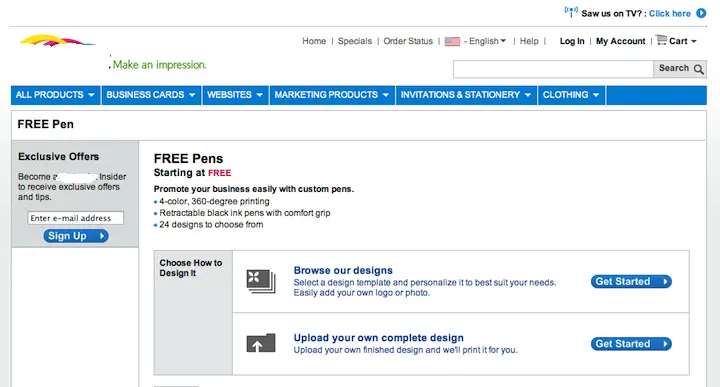Click Get Started for Upload your own design
This screenshot has width=720, height=387.
coord(631,344)
